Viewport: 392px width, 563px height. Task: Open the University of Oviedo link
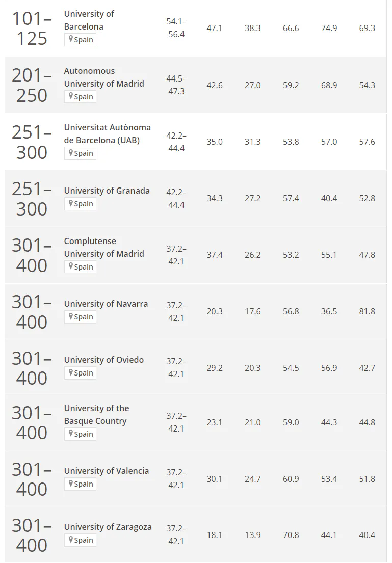pos(104,360)
